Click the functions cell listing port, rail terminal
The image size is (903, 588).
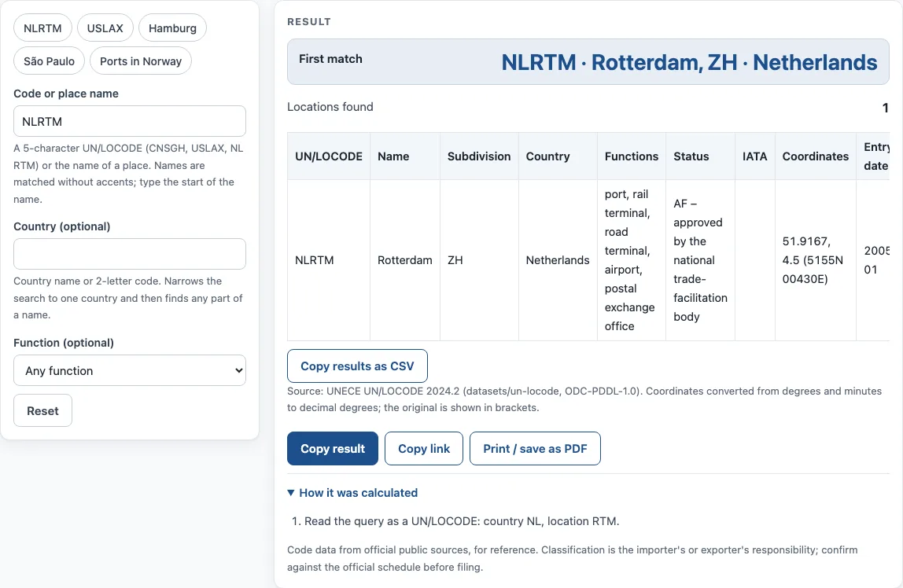coord(631,260)
